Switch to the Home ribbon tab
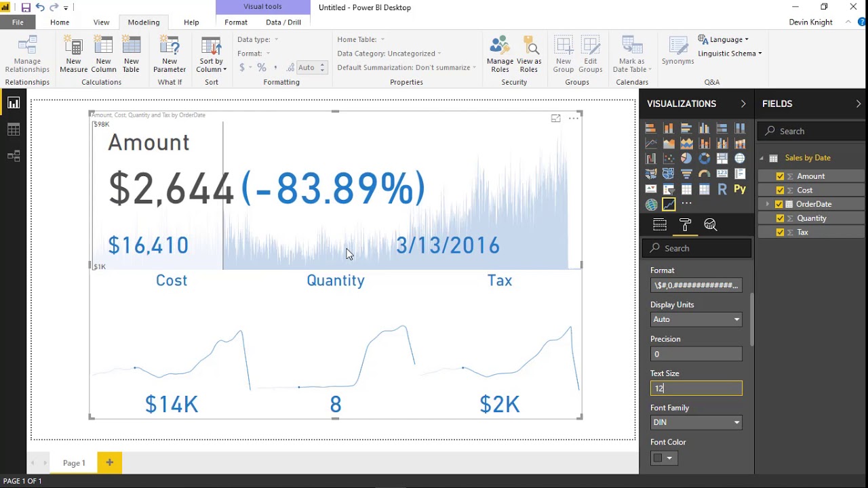 pos(60,22)
